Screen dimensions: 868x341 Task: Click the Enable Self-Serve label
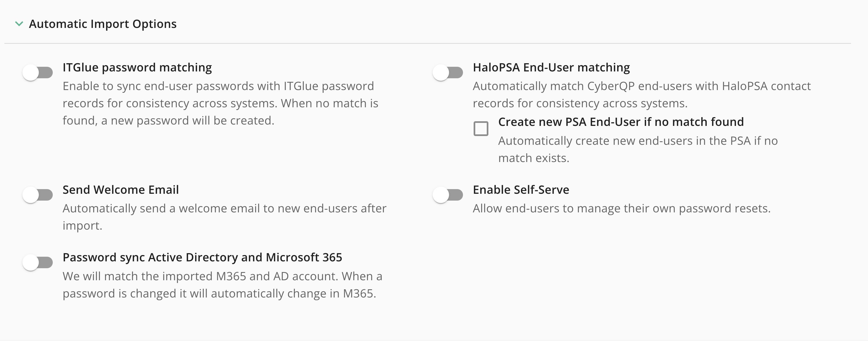point(521,190)
